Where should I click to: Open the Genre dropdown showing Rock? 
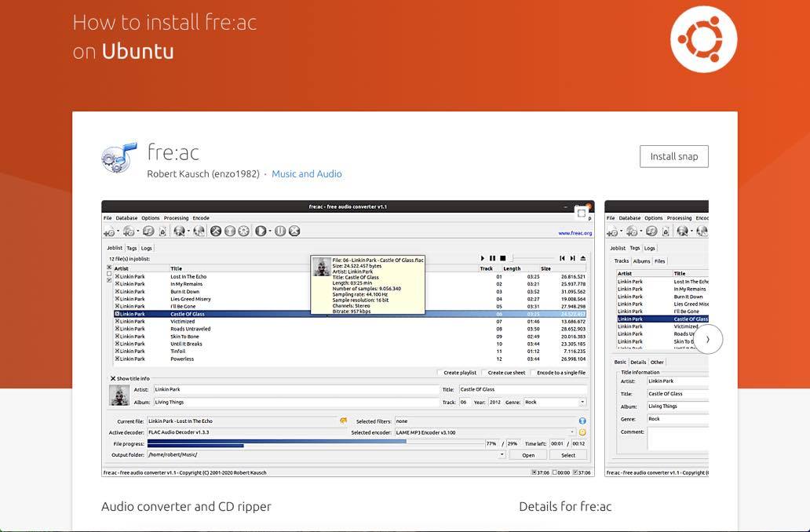point(582,403)
